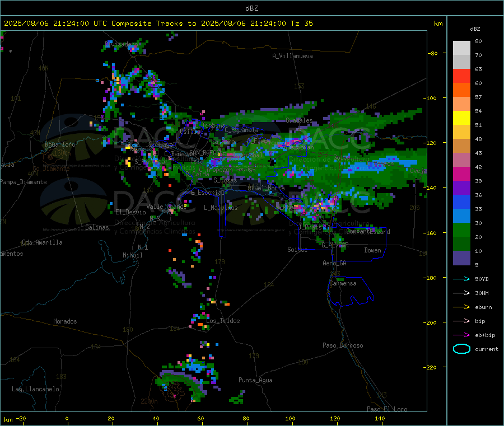Viewport: 504px width, 426px height.
Task: Click the white 30HM arrow legend icon
Action: click(461, 293)
